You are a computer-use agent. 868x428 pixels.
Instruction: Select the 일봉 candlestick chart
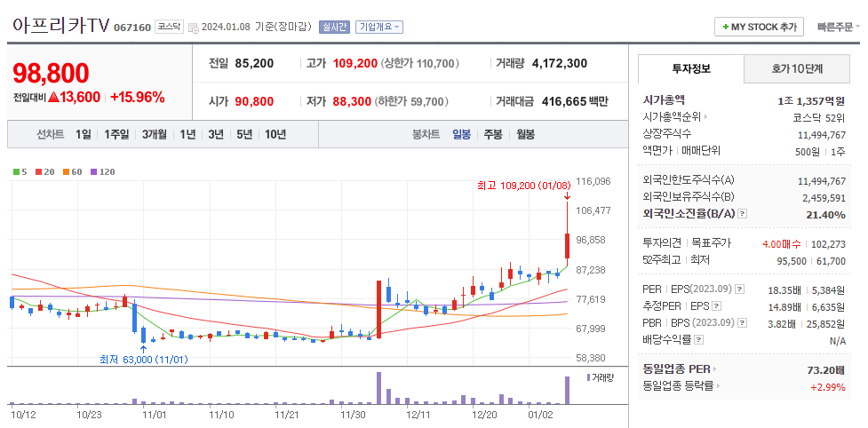click(461, 134)
